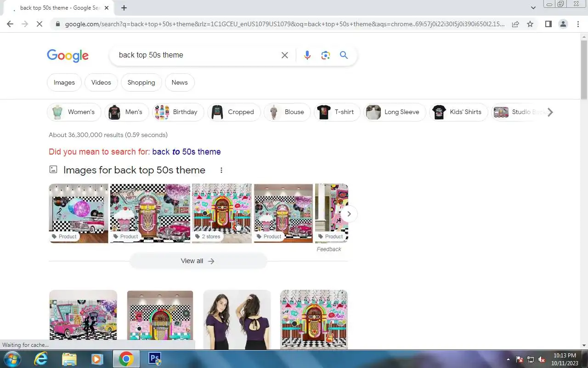Image resolution: width=588 pixels, height=368 pixels.
Task: Open the disco ball classic car backdrop image
Action: click(79, 213)
